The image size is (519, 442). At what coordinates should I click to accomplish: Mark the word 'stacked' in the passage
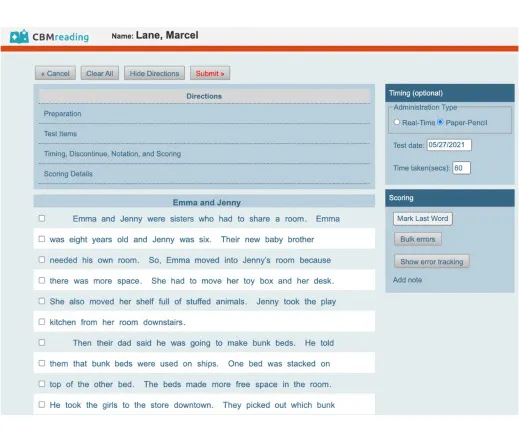point(301,364)
